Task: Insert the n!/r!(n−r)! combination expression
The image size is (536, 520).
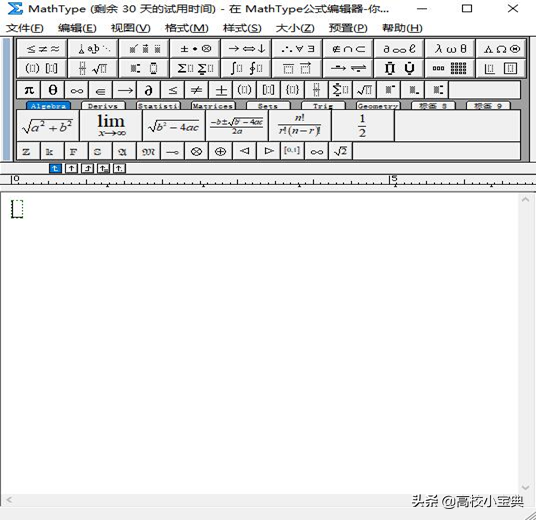Action: 300,125
